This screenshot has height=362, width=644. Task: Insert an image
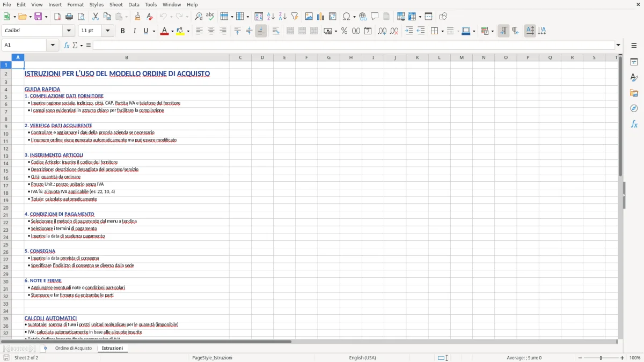pyautogui.click(x=309, y=17)
